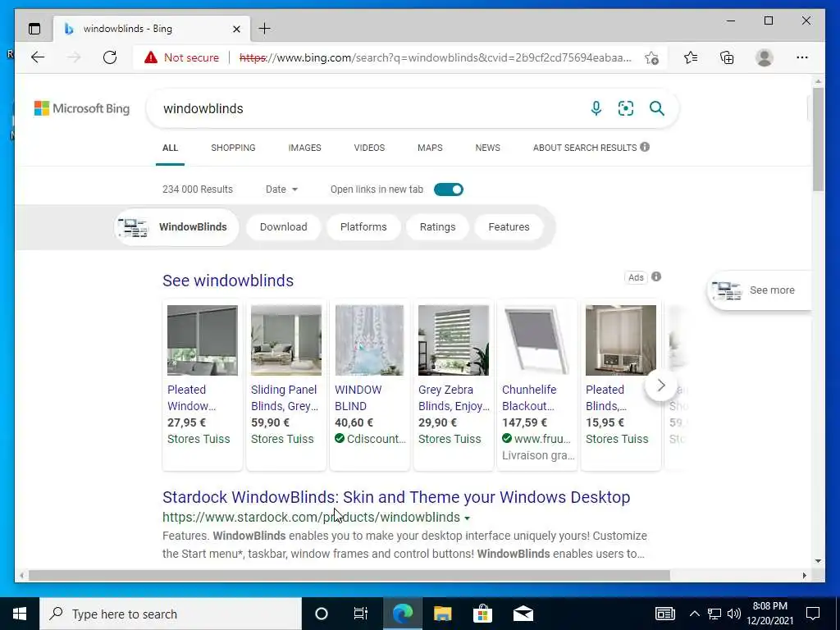This screenshot has height=630, width=840.
Task: Show next shopping items with carousel arrow
Action: click(x=660, y=386)
